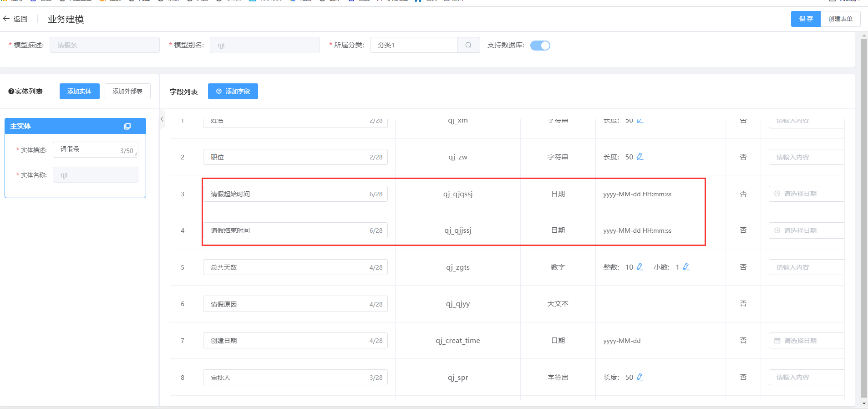This screenshot has height=409, width=868.
Task: Click the 添加实体 button
Action: pyautogui.click(x=79, y=91)
